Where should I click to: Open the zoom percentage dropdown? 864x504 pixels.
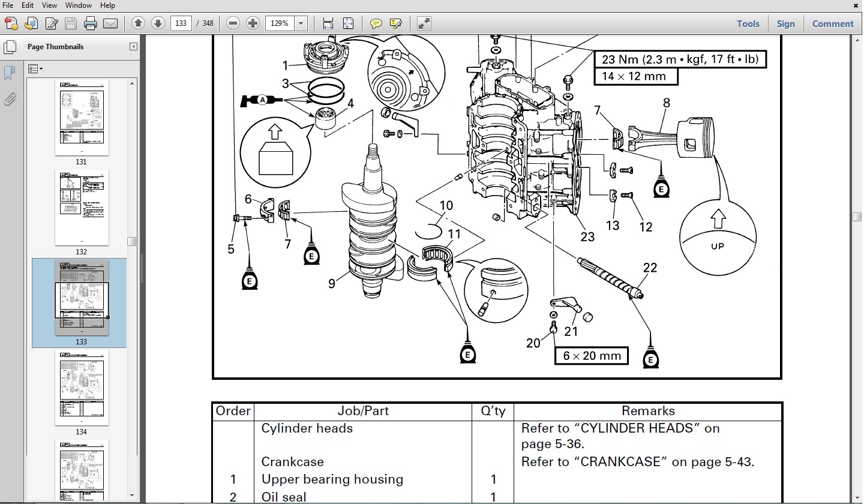pos(300,23)
